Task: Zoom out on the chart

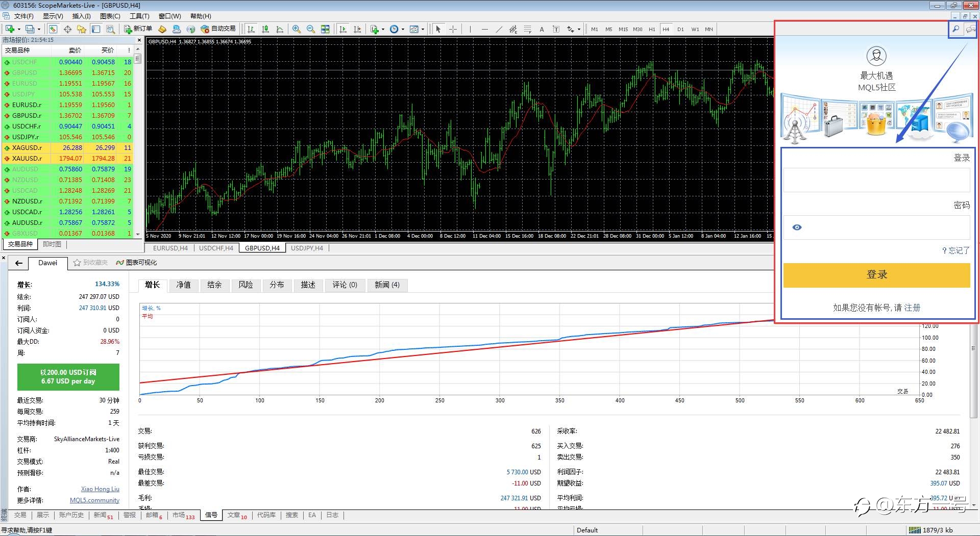Action: [x=310, y=29]
